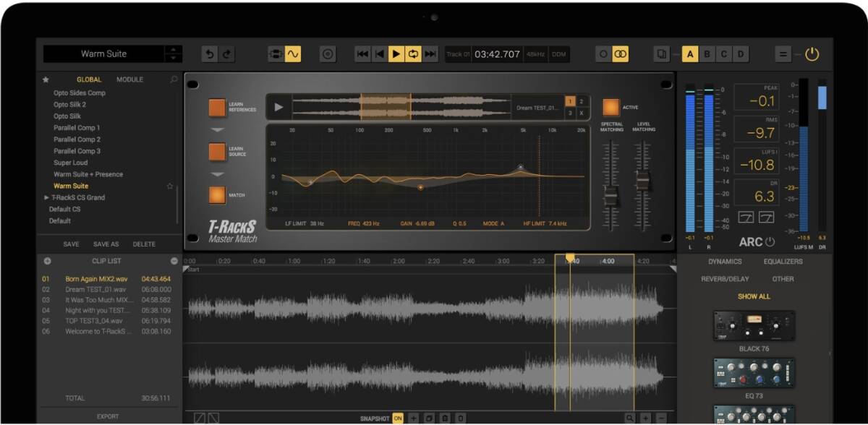Collapse the clip list with minus icon

pyautogui.click(x=174, y=261)
